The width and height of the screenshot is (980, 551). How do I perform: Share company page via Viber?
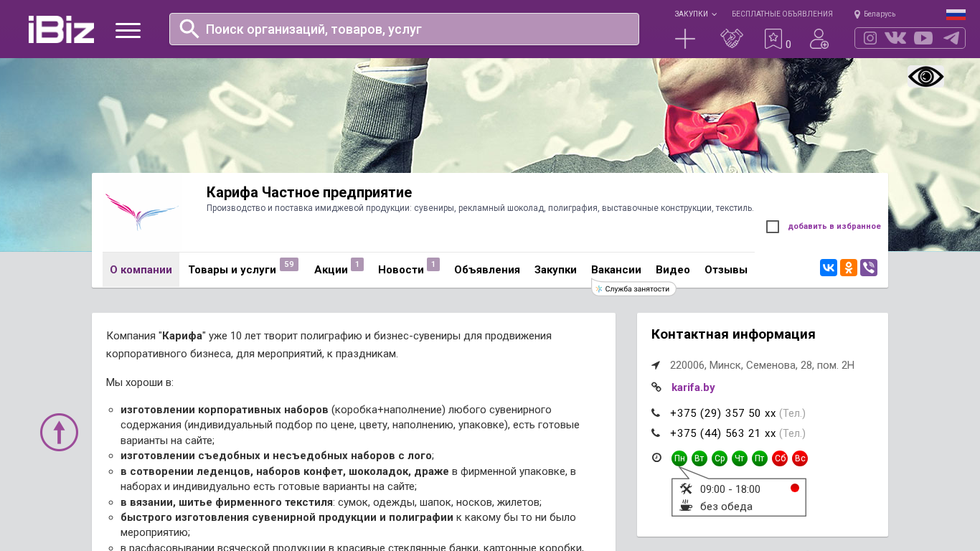coord(869,268)
